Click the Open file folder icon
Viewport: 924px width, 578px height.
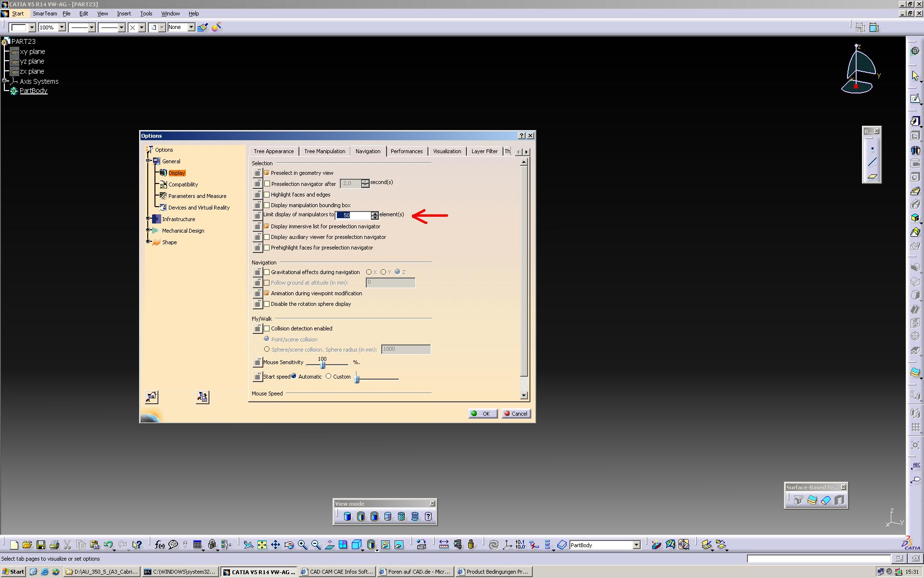[27, 545]
